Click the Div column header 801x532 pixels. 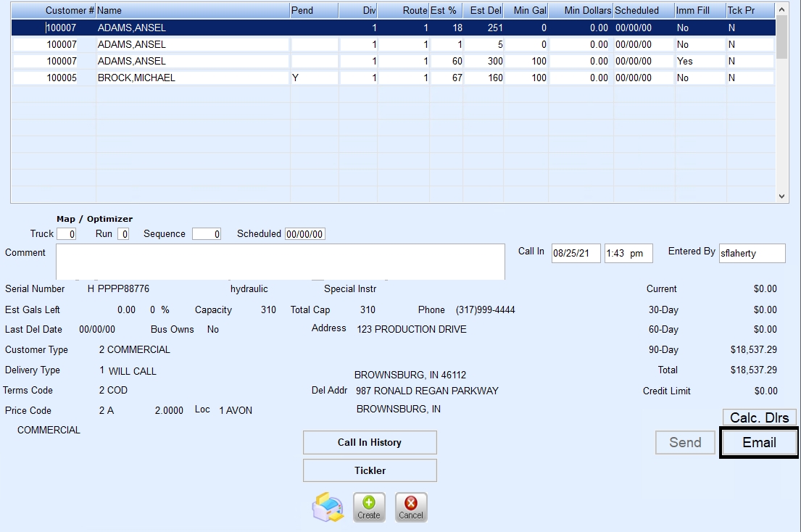pos(358,10)
